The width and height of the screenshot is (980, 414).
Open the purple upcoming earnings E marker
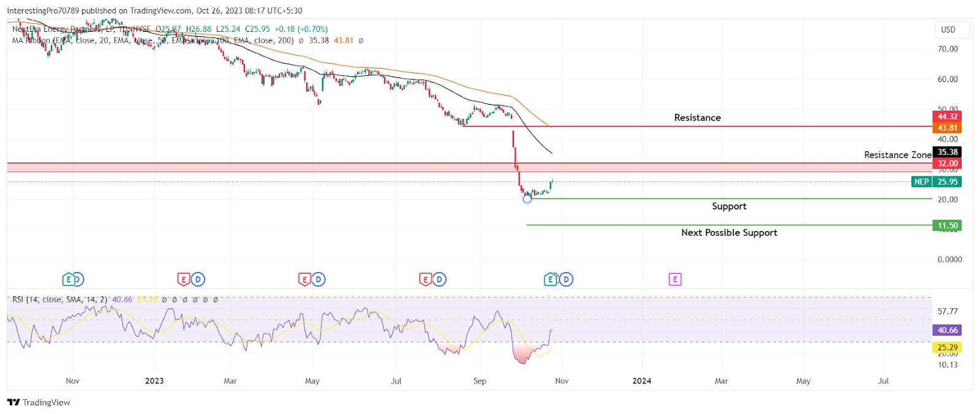[675, 280]
